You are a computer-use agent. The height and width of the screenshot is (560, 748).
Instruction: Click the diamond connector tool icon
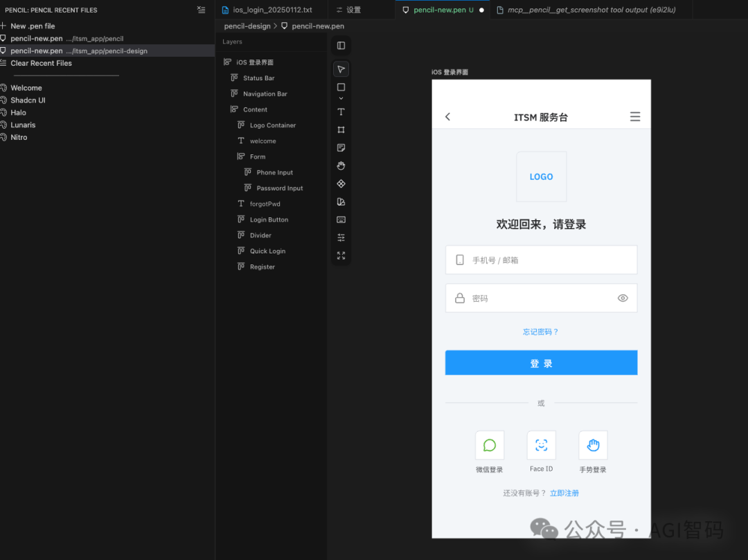(x=341, y=183)
